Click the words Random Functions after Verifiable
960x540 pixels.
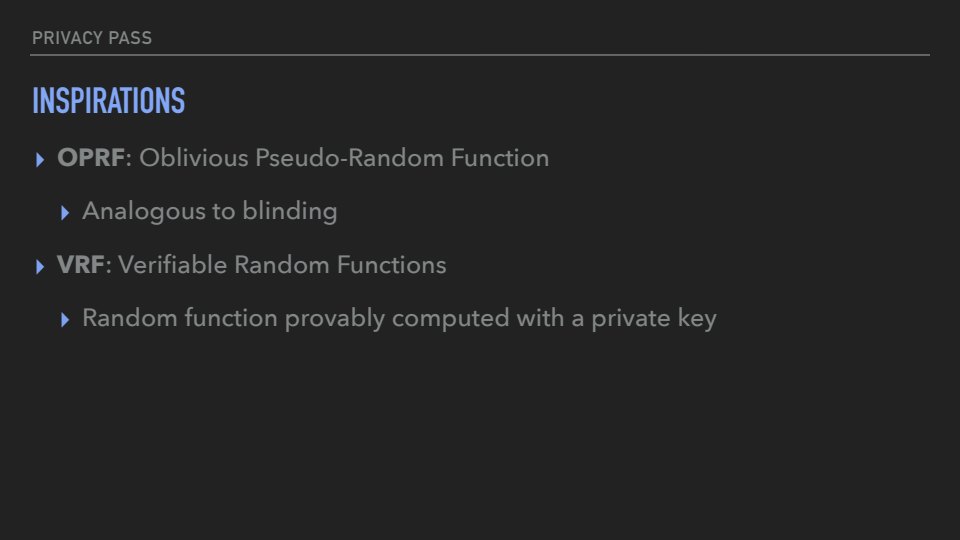click(x=340, y=266)
